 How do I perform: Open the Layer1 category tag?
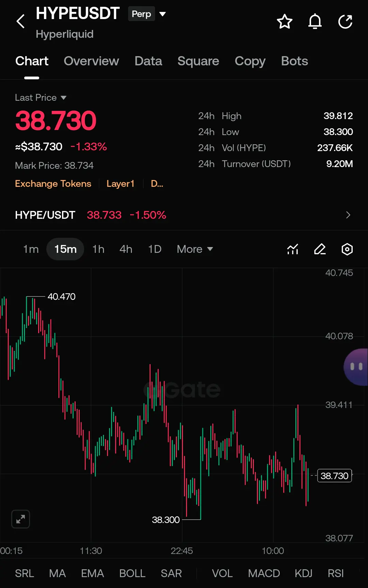(x=120, y=184)
